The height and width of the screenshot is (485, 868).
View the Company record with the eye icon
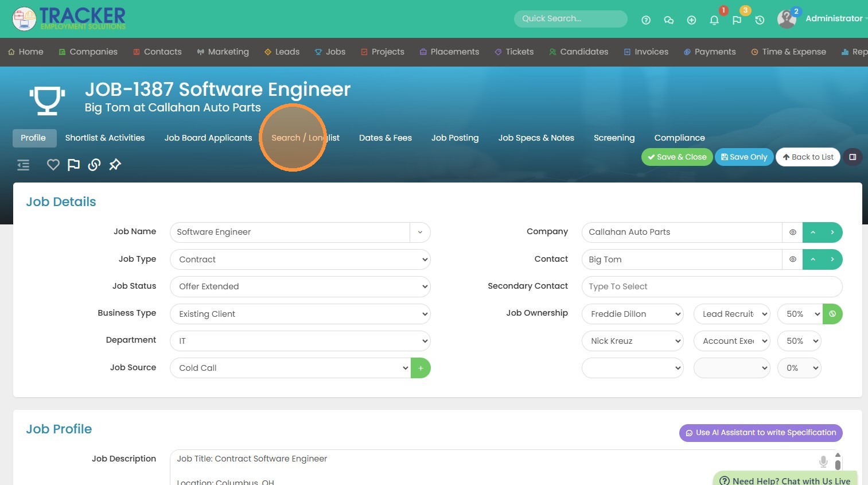tap(792, 232)
